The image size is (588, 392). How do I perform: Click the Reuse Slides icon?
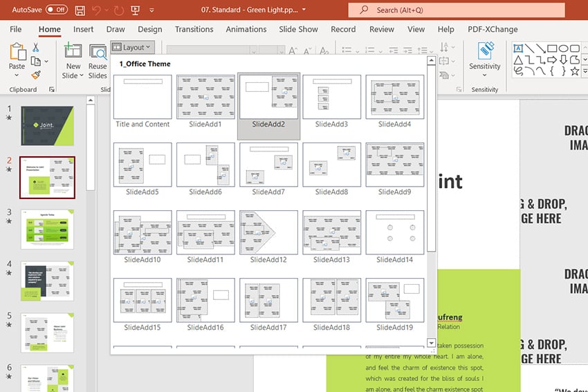(x=98, y=51)
